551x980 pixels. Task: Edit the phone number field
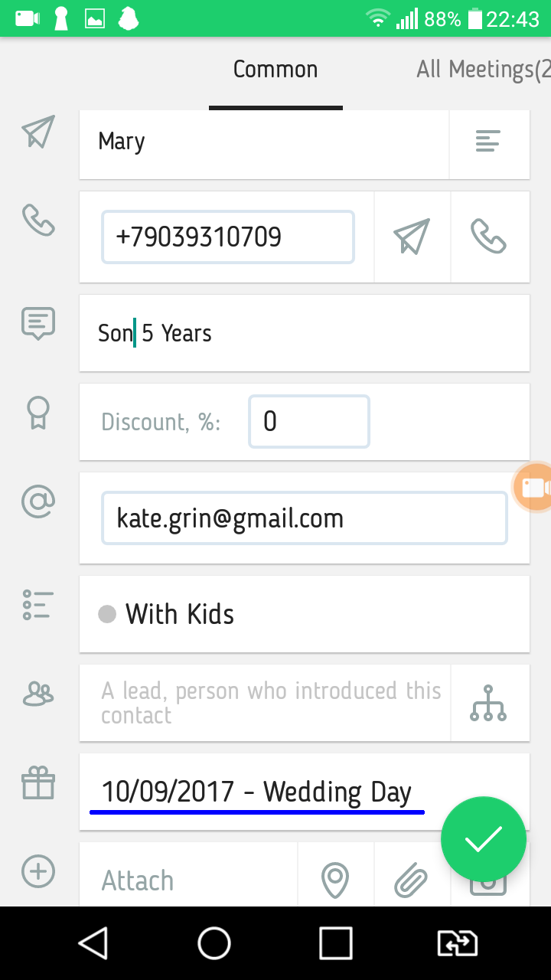[227, 237]
